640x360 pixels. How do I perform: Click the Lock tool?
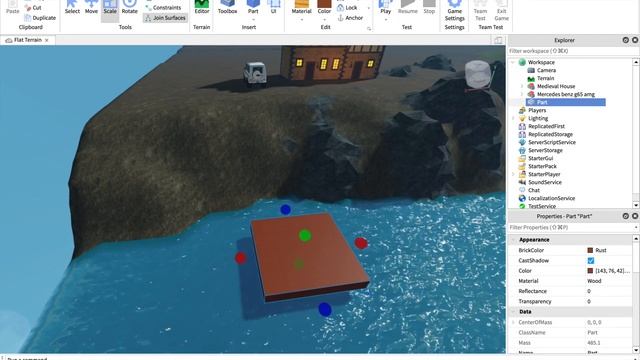coord(347,8)
